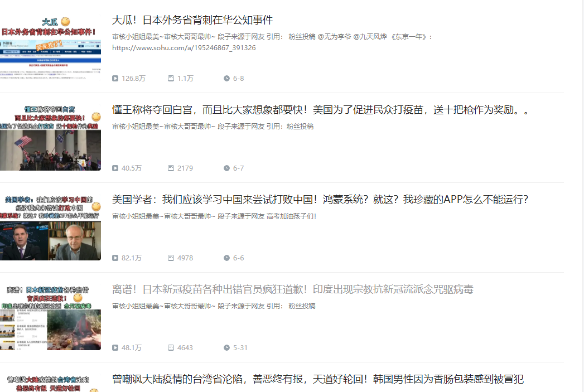Click thumbnail showing two men in suits
Image resolution: width=584 pixels, height=392 pixels.
(x=50, y=228)
